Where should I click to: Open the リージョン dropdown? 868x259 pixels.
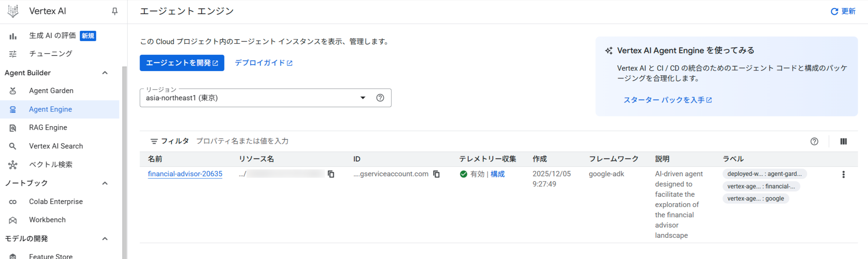tap(265, 98)
